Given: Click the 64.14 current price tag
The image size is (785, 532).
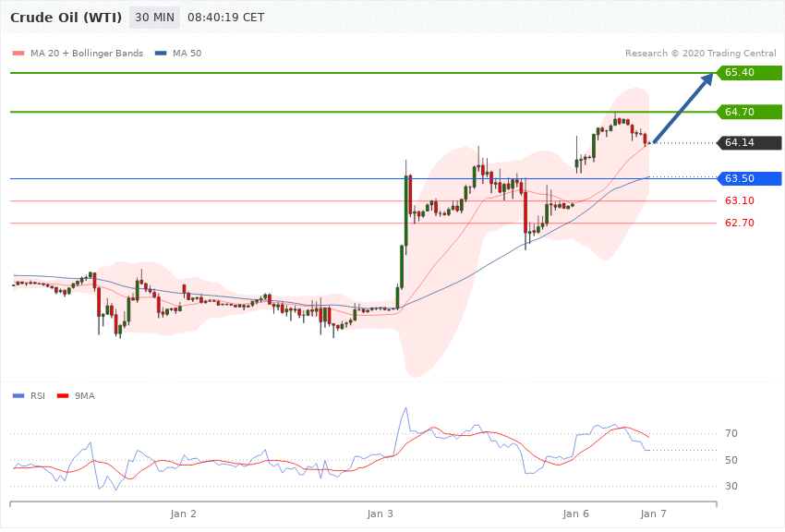Looking at the screenshot, I should [750, 142].
